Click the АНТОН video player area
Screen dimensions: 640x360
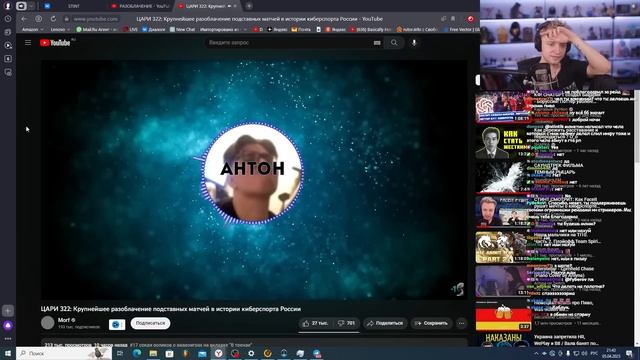click(x=254, y=180)
